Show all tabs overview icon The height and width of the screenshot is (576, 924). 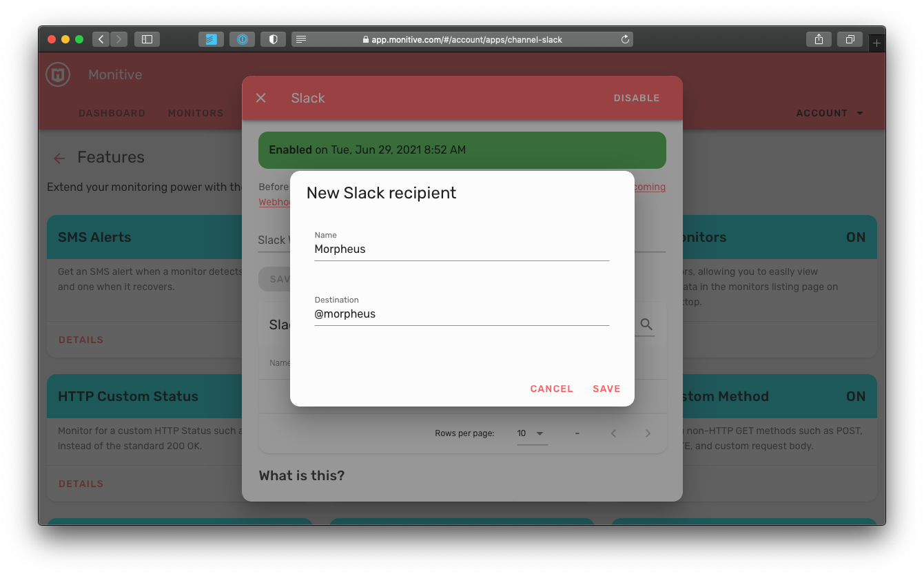pyautogui.click(x=850, y=39)
